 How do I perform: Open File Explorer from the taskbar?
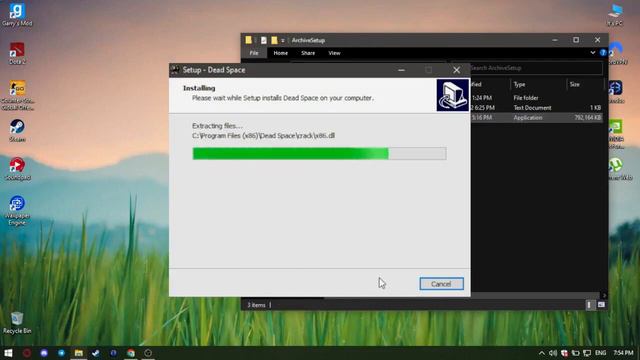pos(79,353)
